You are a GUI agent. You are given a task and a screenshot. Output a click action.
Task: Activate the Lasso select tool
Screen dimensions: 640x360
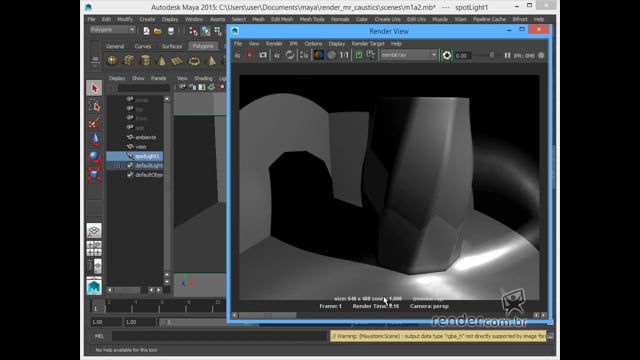pyautogui.click(x=94, y=106)
